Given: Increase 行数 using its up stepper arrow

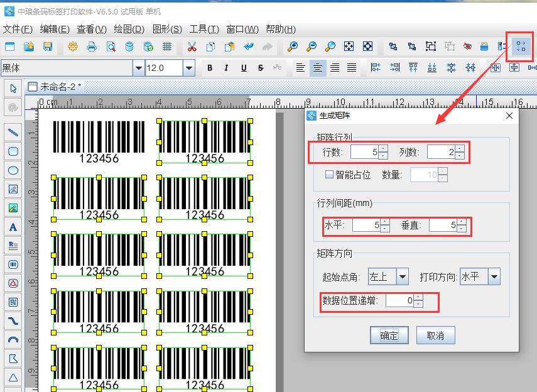Looking at the screenshot, I should (384, 150).
